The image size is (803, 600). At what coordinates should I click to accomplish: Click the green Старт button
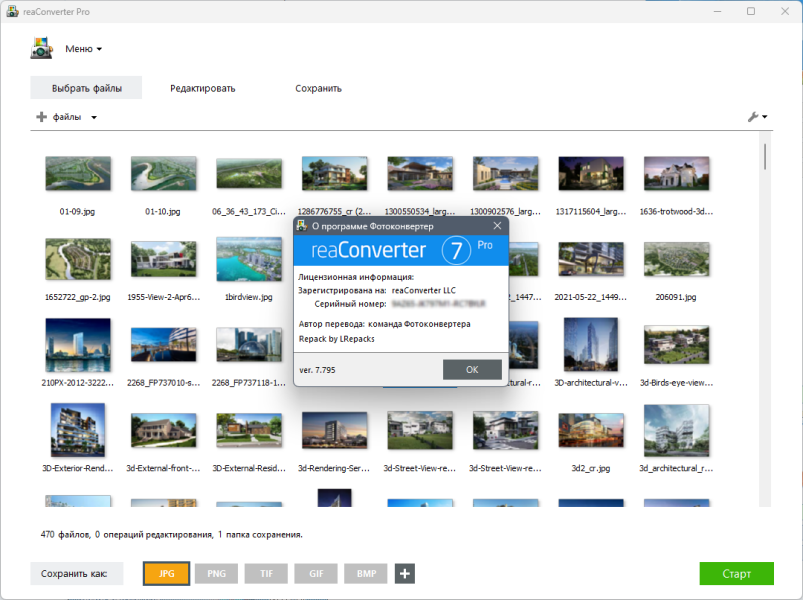(x=736, y=573)
